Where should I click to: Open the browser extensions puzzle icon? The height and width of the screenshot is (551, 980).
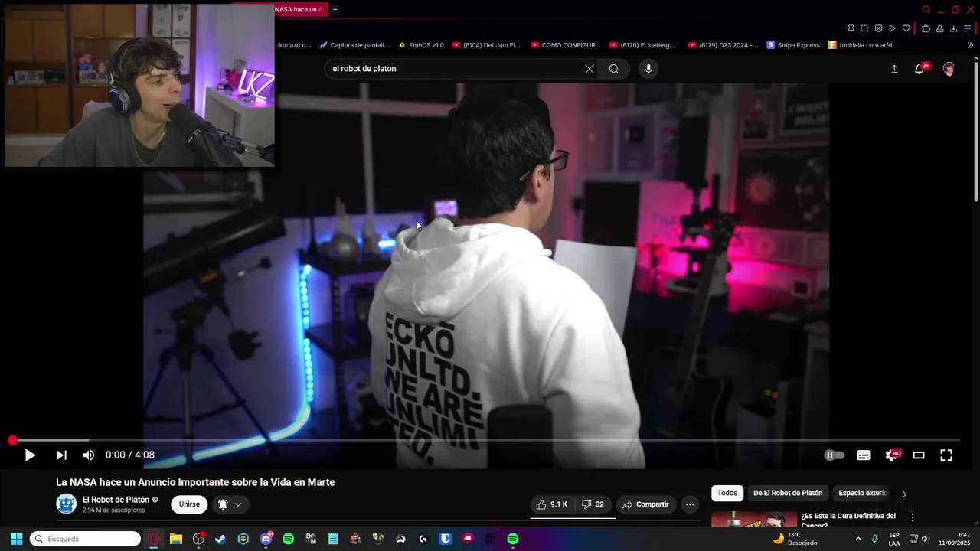pos(926,28)
